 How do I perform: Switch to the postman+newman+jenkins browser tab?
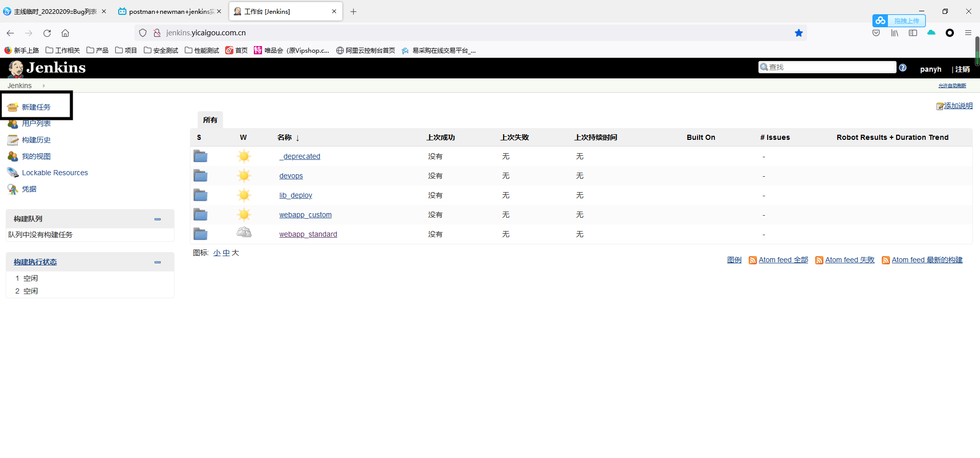(x=169, y=11)
